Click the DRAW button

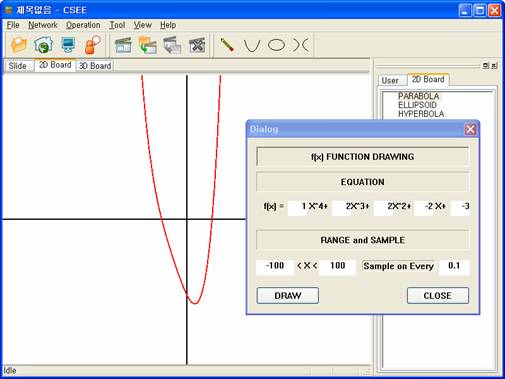pyautogui.click(x=288, y=296)
